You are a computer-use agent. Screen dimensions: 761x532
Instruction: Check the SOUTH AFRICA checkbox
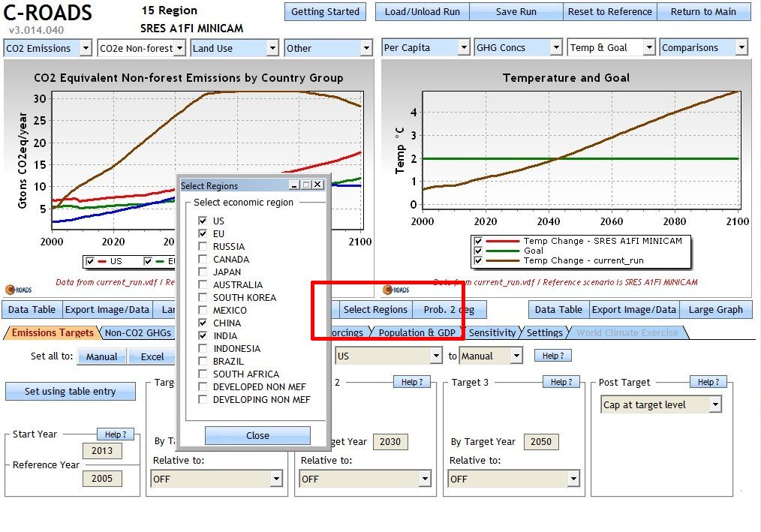pyautogui.click(x=203, y=374)
